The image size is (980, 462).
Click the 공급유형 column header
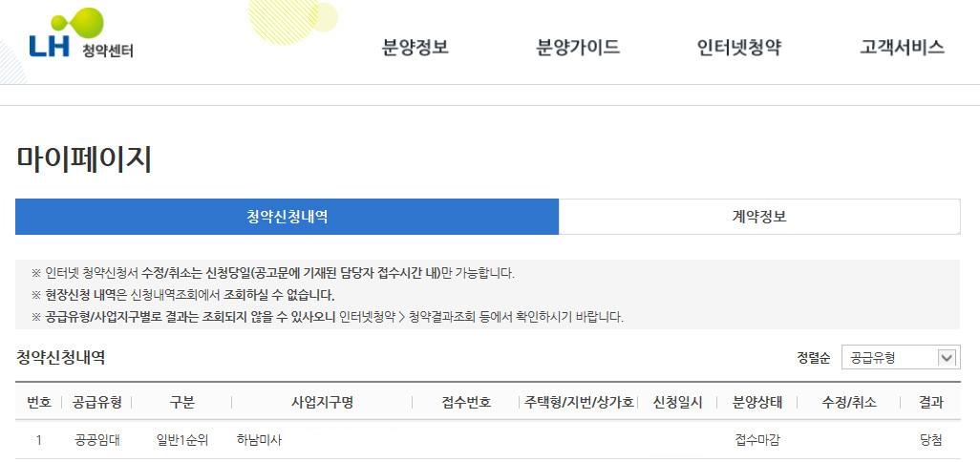[97, 403]
